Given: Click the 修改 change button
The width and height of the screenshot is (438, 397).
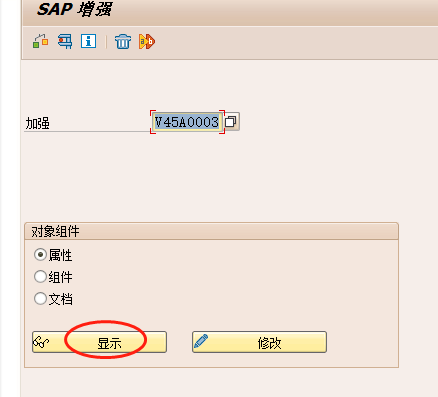Looking at the screenshot, I should [x=259, y=342].
